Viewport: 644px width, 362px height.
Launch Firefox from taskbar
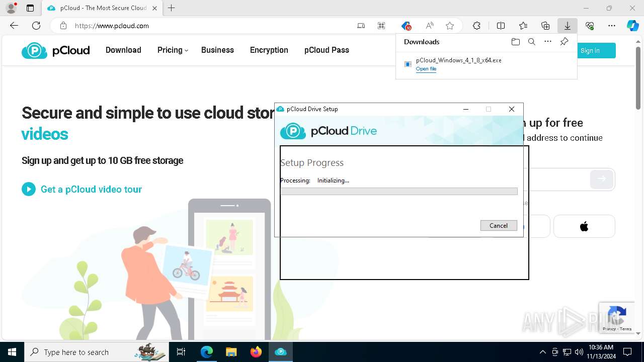tap(256, 352)
